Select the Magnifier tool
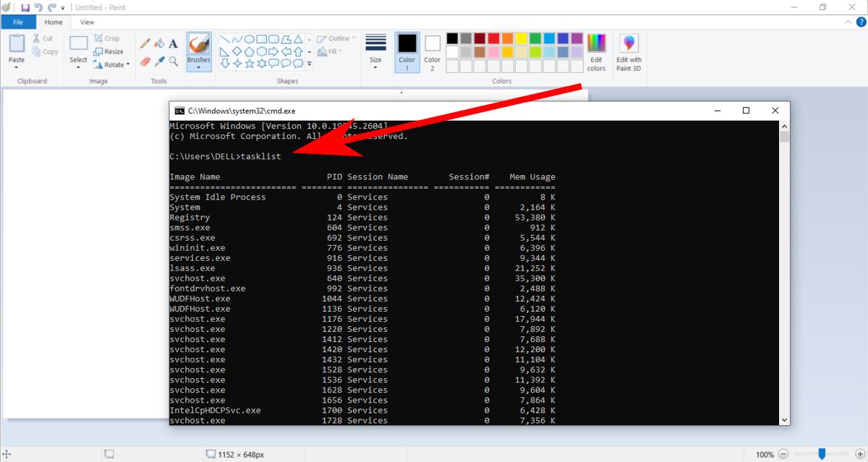 [174, 60]
